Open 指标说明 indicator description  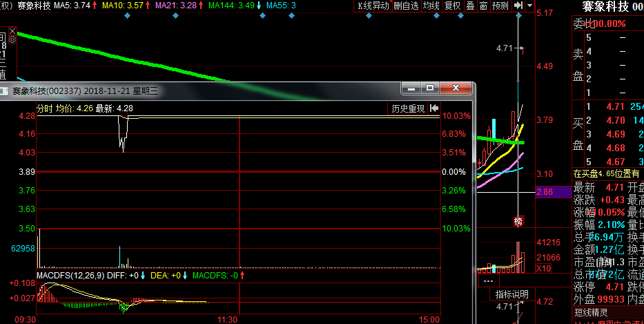point(511,294)
